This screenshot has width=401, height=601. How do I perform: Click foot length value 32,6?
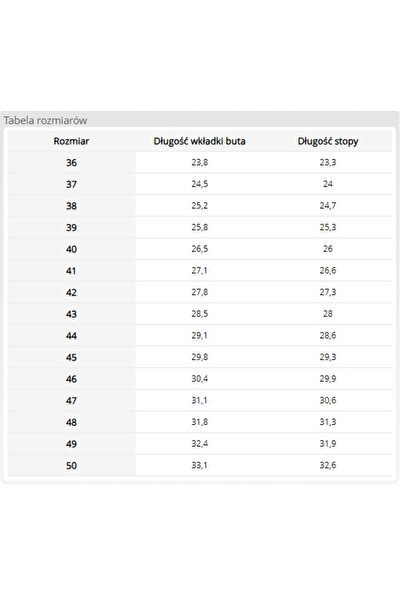coord(328,465)
